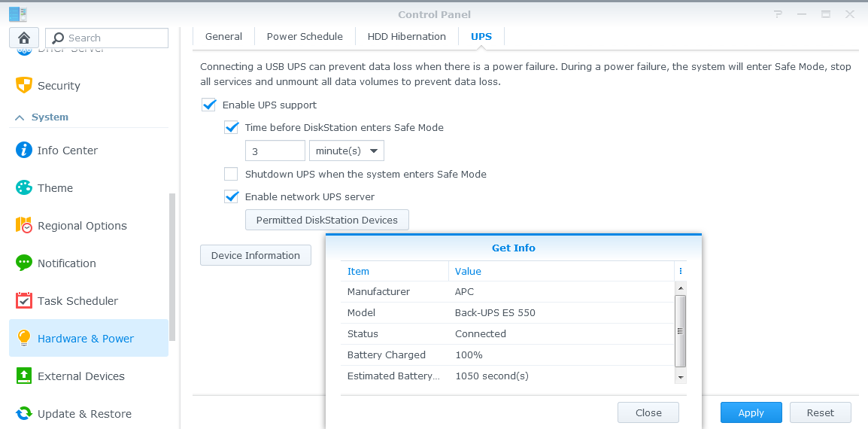Switch to the HDD Hibernation tab
868x429 pixels.
click(406, 36)
